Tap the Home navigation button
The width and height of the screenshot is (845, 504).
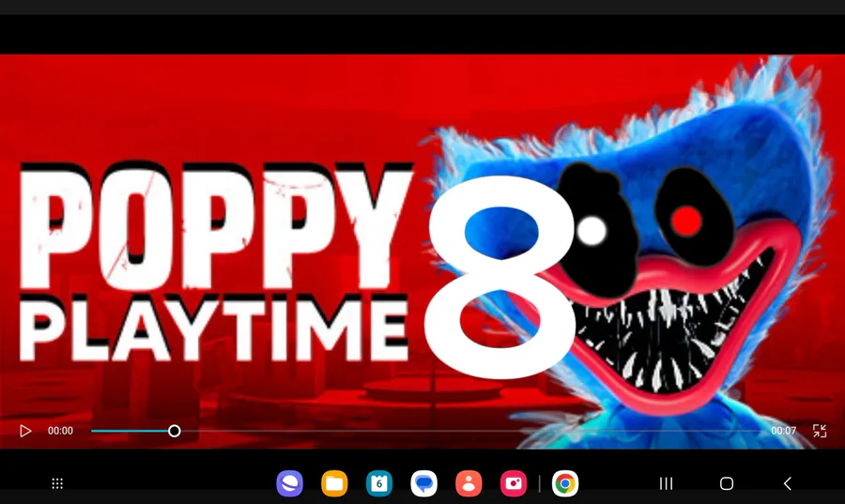[x=727, y=483]
